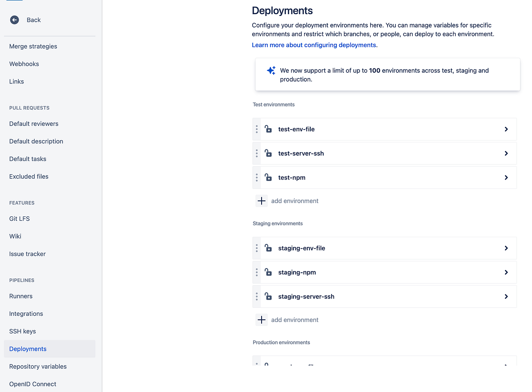Expand the staging-server-ssh environment details
Image resolution: width=532 pixels, height=392 pixels.
[x=506, y=296]
